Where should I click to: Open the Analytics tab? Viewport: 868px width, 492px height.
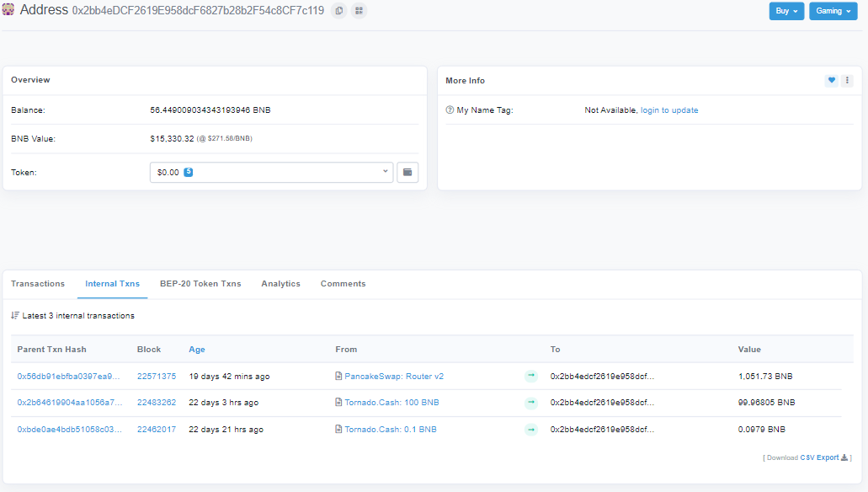[x=280, y=284]
